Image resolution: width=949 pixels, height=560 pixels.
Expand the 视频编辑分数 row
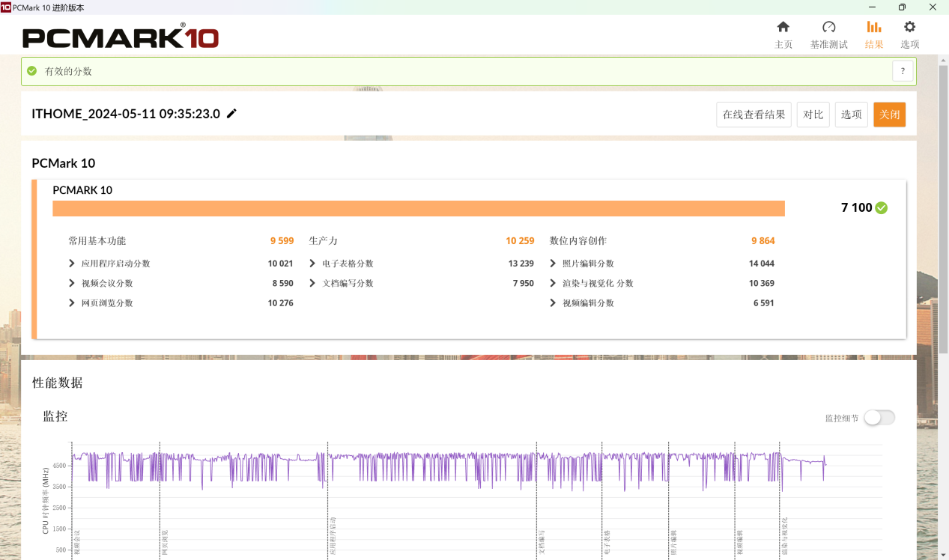(x=553, y=302)
